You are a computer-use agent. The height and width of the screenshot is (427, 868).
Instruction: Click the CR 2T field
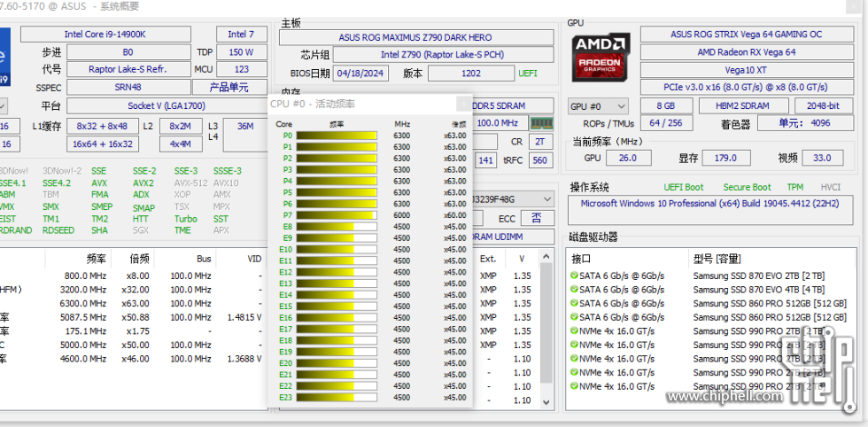coord(540,142)
